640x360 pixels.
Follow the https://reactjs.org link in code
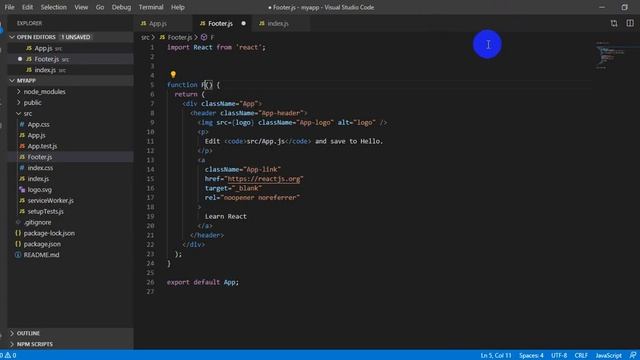264,179
